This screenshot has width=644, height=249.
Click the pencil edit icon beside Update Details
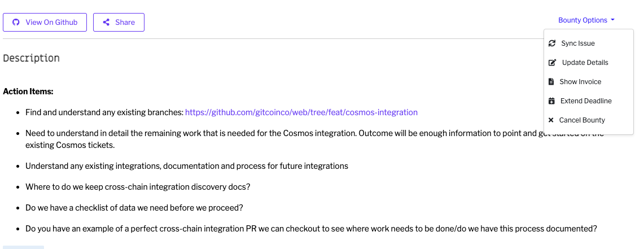[553, 63]
